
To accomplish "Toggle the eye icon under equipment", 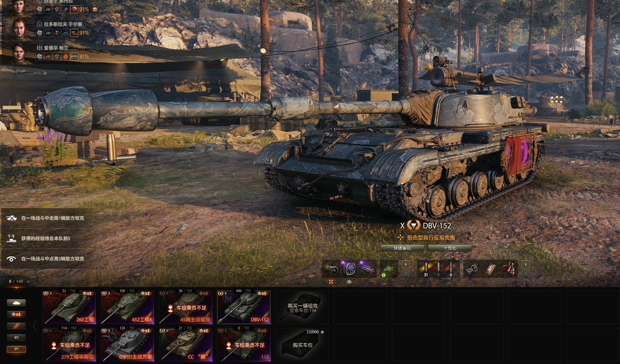I will pos(349,282).
